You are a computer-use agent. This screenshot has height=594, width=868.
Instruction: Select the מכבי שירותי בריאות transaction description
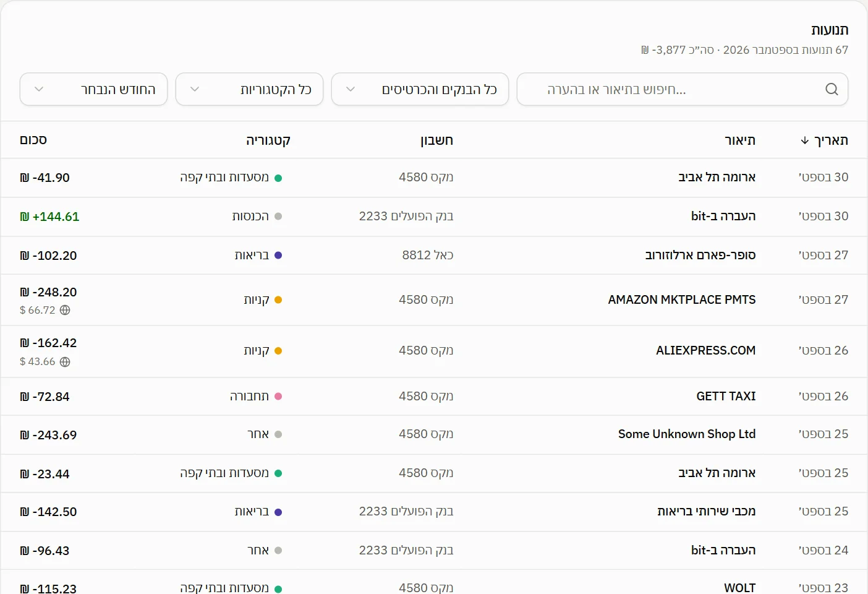tap(707, 511)
